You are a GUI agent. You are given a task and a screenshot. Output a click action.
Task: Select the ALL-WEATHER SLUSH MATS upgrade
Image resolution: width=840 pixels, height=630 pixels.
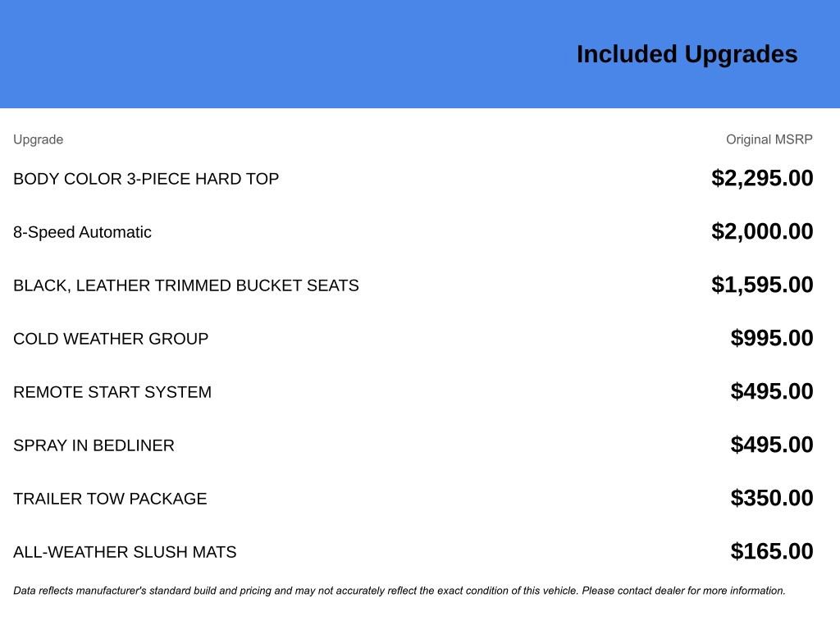coord(125,552)
